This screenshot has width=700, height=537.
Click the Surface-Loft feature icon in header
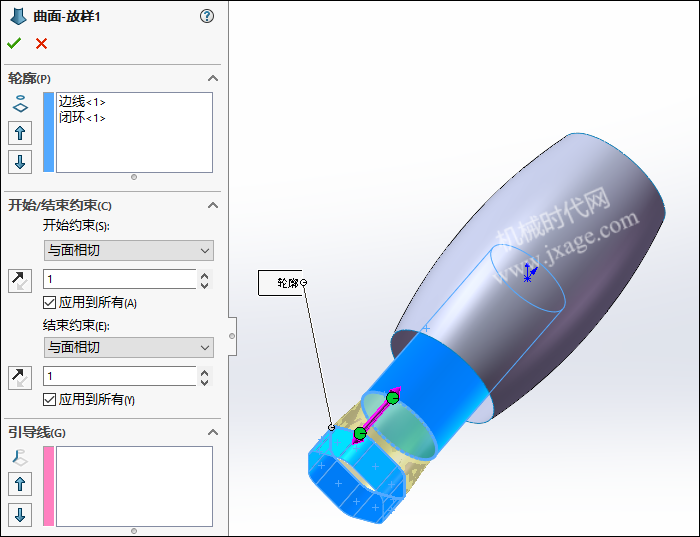(x=18, y=17)
